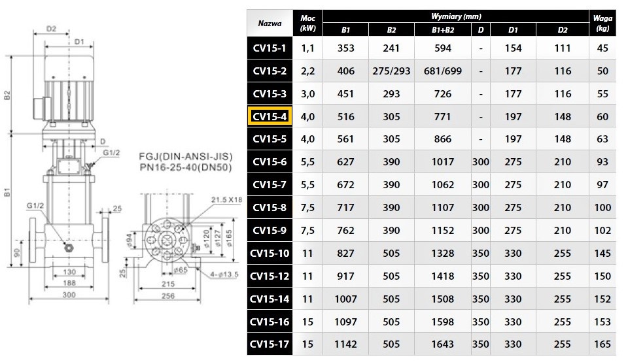628x364 pixels.
Task: Select the 1097 B1 value
Action: pyautogui.click(x=345, y=322)
